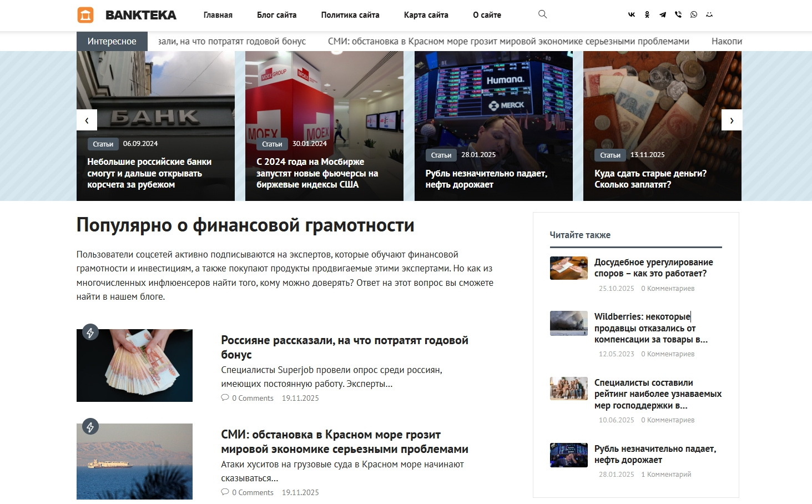Screen dimensions: 812x504
Task: Show previous slide with left arrow
Action: point(87,120)
